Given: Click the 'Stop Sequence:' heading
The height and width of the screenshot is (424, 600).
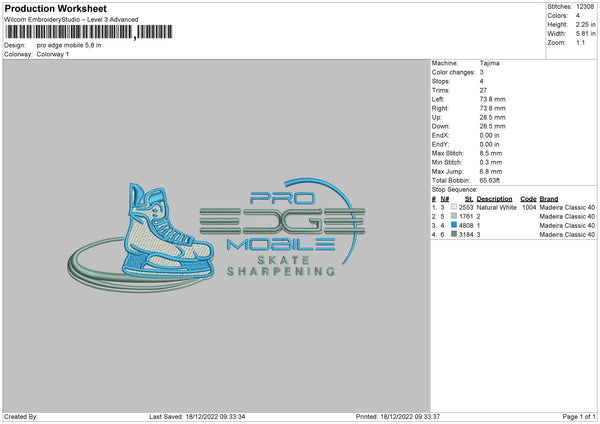Looking at the screenshot, I should [455, 189].
